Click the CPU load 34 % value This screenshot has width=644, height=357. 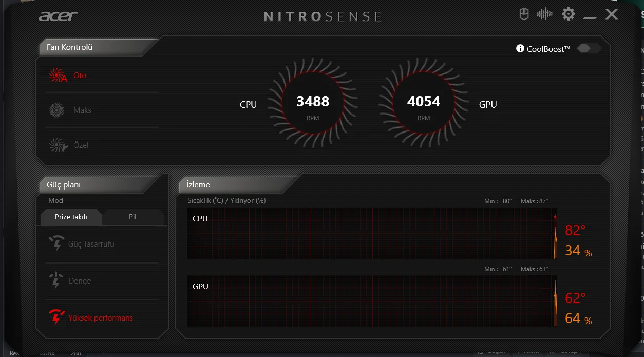(x=578, y=251)
